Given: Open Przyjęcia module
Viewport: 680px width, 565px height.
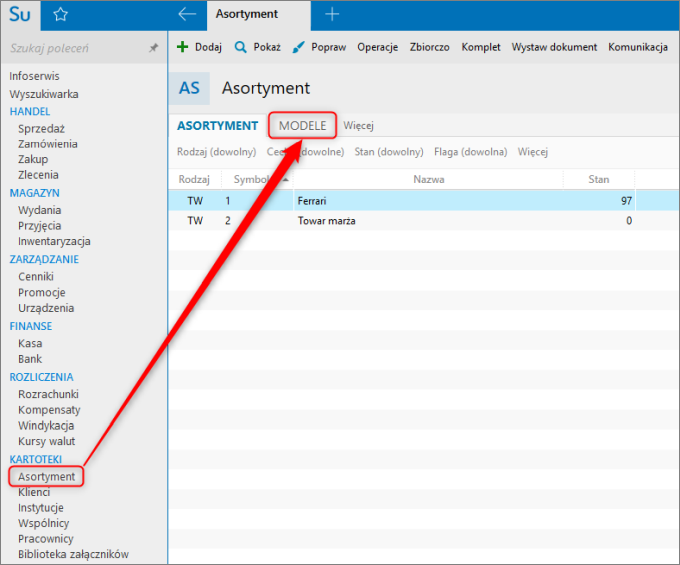Looking at the screenshot, I should [39, 226].
